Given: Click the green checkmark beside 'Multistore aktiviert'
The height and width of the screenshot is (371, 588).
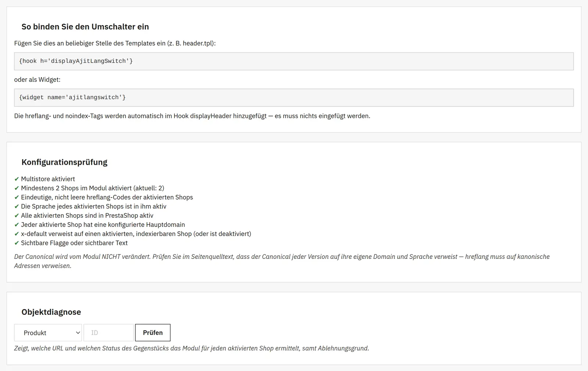Looking at the screenshot, I should tap(17, 179).
